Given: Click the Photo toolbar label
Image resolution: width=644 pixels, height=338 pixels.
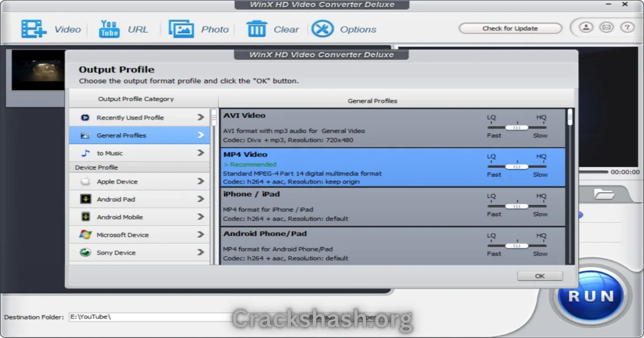Looking at the screenshot, I should [215, 30].
